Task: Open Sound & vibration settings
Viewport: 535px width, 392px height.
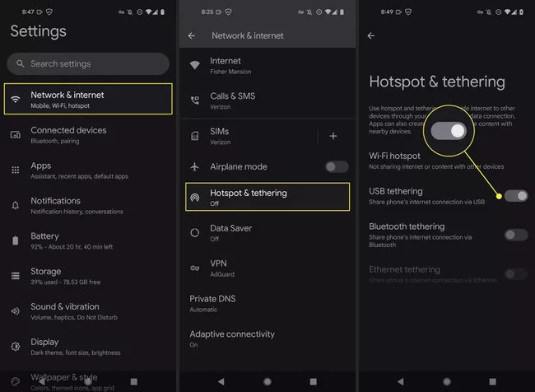Action: coord(88,311)
